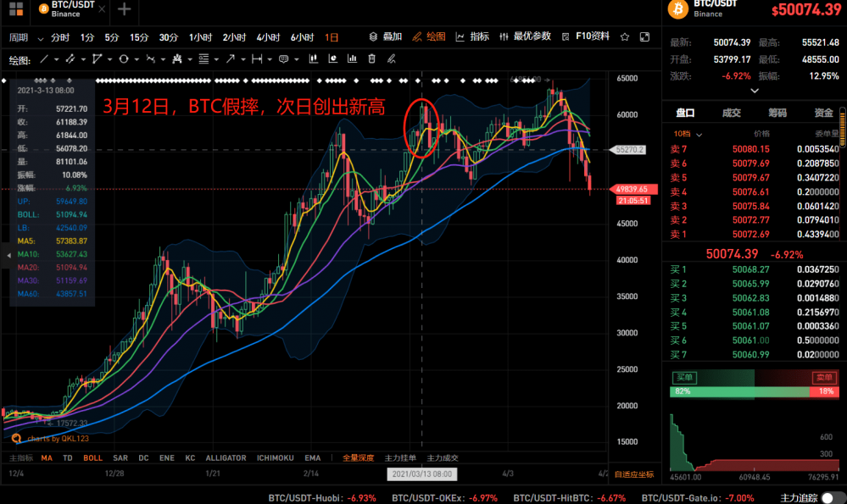Screen dimensions: 847x504
Task: Favorite this pair with the star icon
Action: (625, 37)
